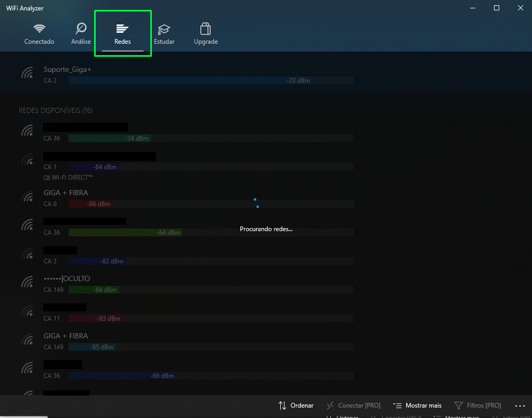Viewport: 532px width, 418px height.
Task: Open the three-dots more options menu
Action: (520, 405)
